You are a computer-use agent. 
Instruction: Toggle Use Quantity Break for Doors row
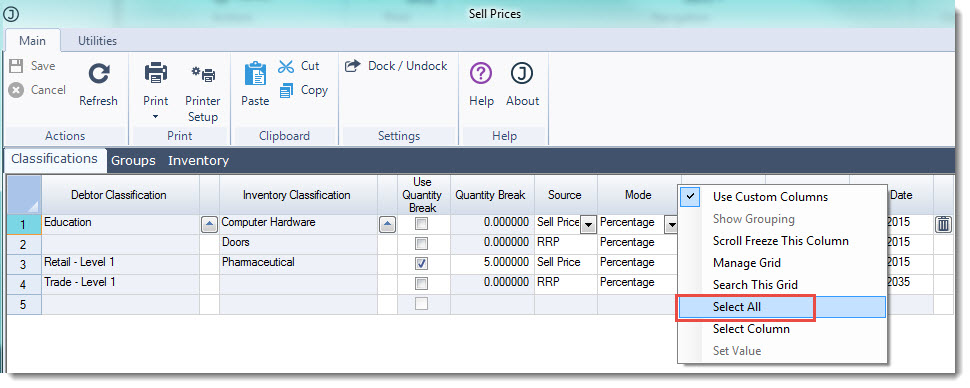coord(421,243)
